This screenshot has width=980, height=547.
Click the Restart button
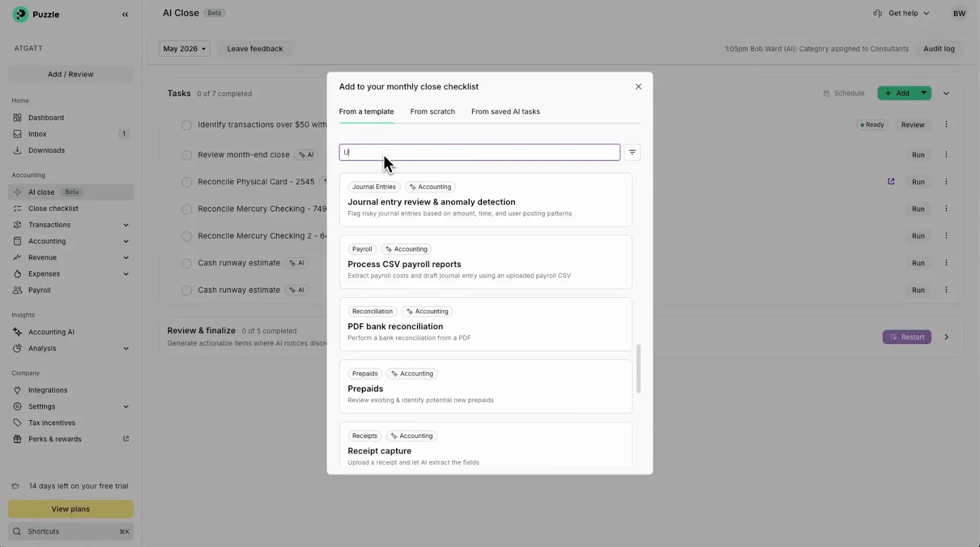[907, 337]
